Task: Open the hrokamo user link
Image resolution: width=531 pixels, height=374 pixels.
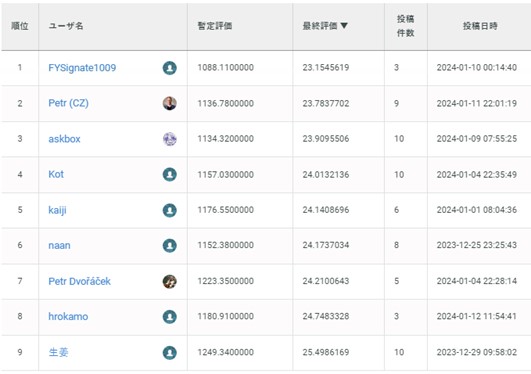Action: [x=68, y=316]
